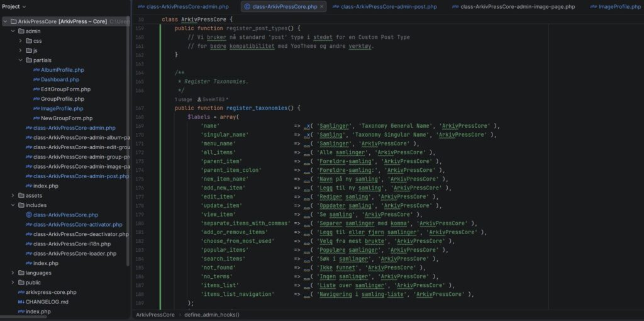Collapse the includes folder
Viewport: 644px width, 321px height.
(13, 205)
